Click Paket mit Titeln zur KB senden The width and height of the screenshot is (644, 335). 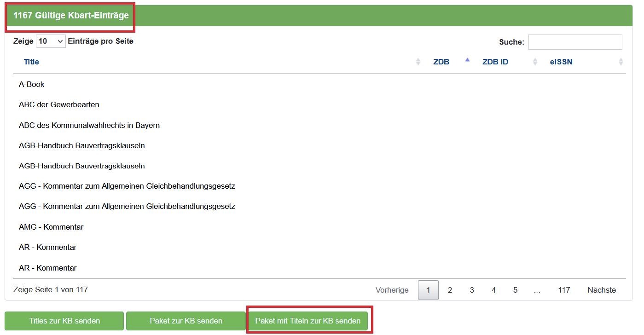point(308,321)
